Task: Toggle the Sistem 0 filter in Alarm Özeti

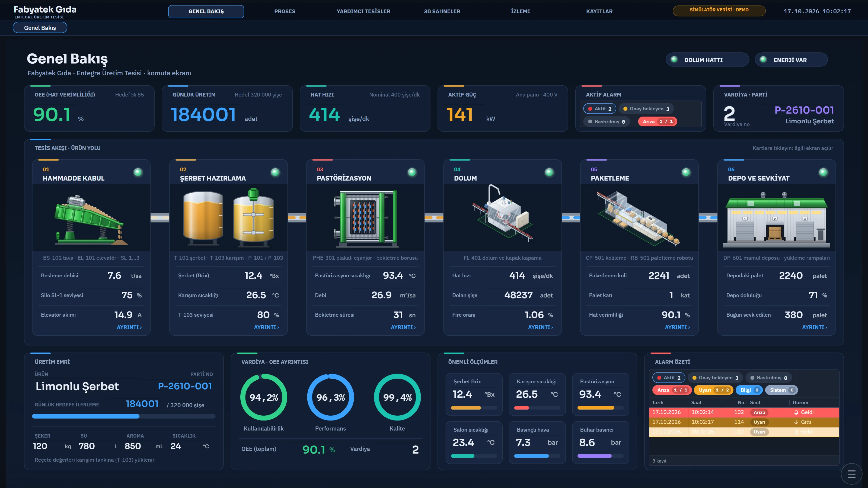Action: pyautogui.click(x=781, y=390)
